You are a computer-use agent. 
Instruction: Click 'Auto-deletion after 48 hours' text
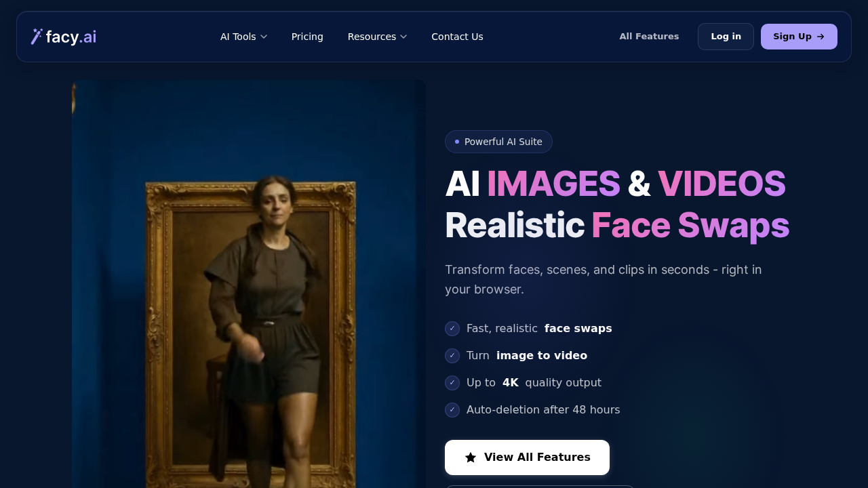click(543, 410)
